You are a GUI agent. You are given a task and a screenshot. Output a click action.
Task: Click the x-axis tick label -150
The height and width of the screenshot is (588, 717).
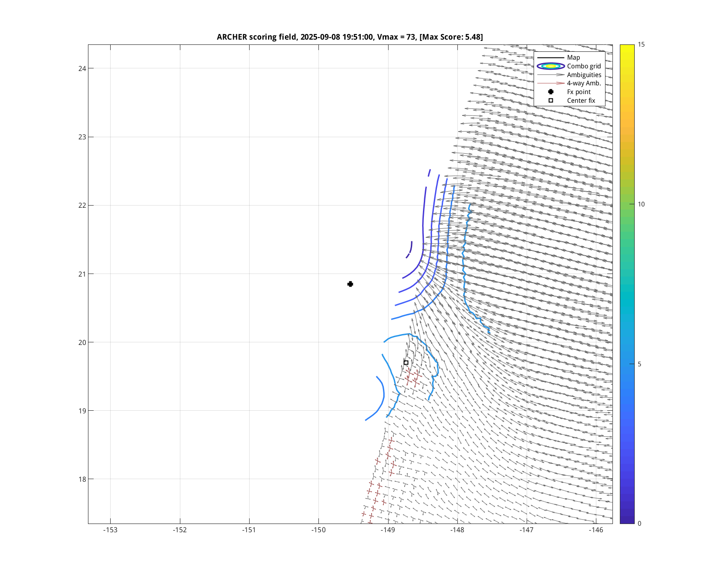tap(318, 530)
